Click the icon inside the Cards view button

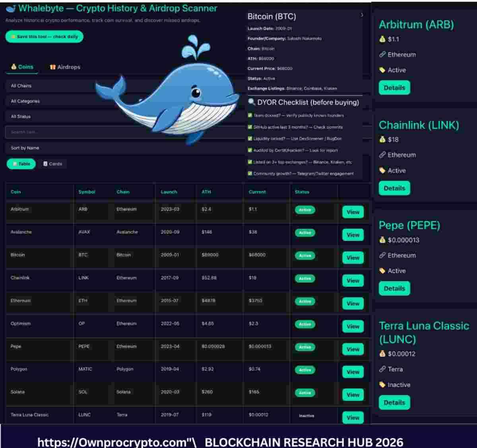tap(45, 164)
